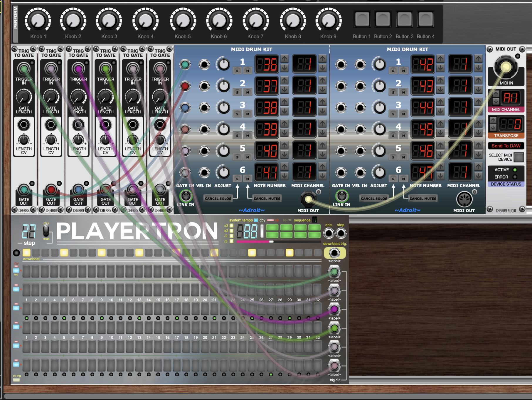532x400 pixels.
Task: Click second Trig To Gate red gate out jack
Action: tap(51, 190)
